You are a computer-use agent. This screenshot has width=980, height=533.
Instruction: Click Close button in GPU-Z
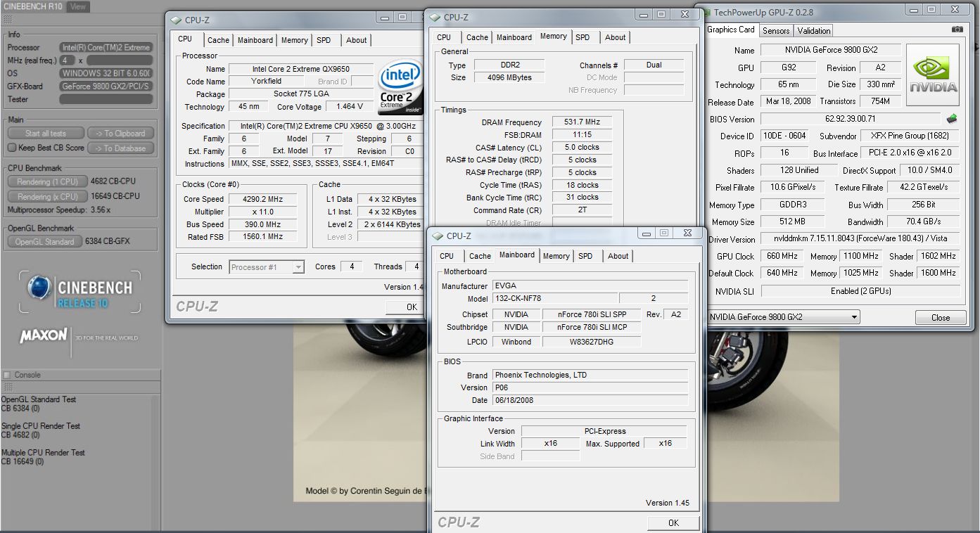[x=940, y=318]
